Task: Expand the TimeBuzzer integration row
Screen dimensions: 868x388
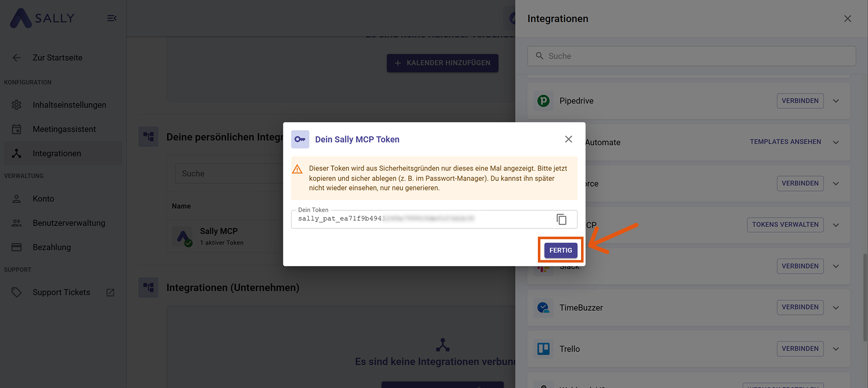Action: tap(835, 308)
